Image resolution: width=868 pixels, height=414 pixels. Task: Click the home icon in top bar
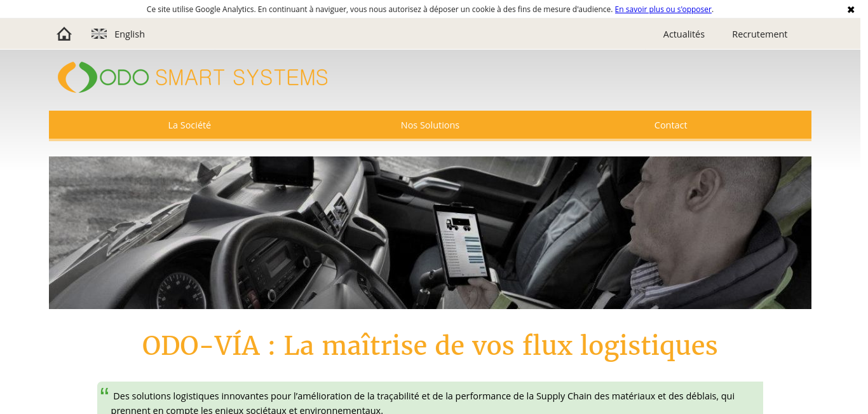click(x=64, y=34)
